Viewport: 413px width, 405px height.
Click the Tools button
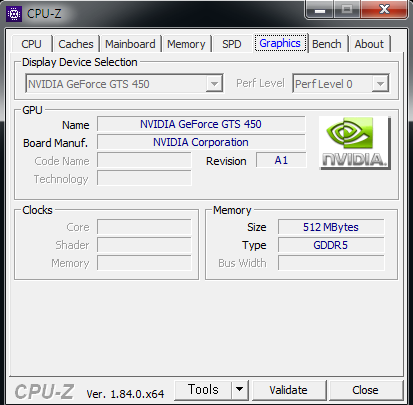pyautogui.click(x=203, y=389)
